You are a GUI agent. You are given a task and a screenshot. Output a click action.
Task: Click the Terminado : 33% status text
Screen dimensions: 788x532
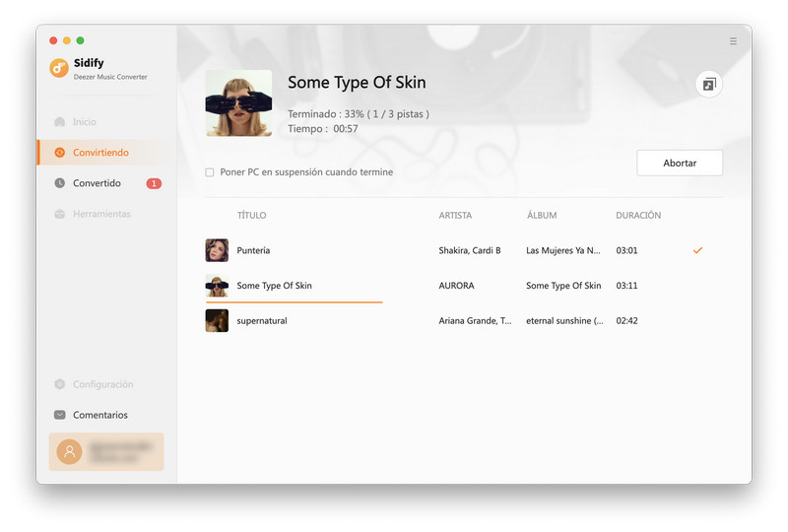359,114
